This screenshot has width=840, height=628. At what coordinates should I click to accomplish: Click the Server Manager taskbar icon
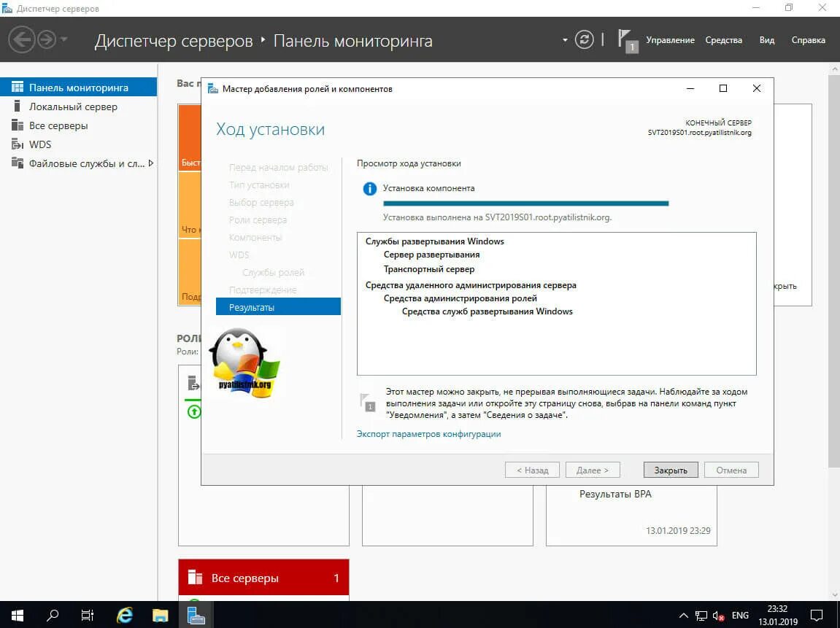(x=196, y=615)
